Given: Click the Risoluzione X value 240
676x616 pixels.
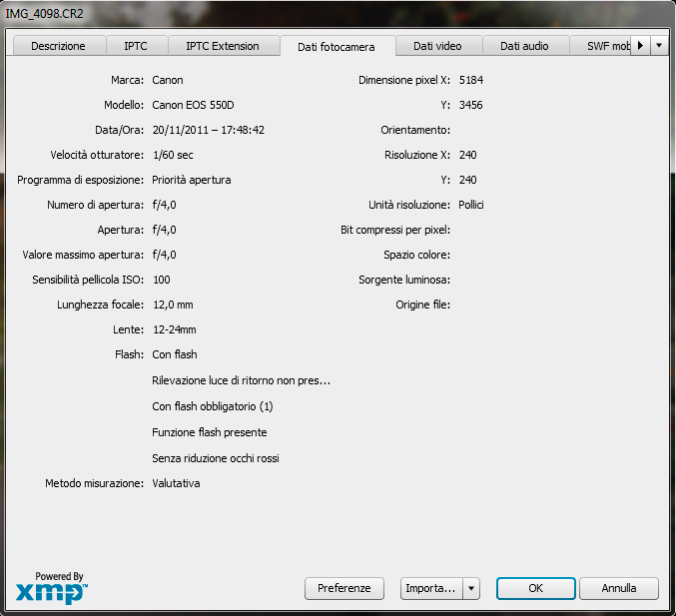Looking at the screenshot, I should [x=467, y=155].
